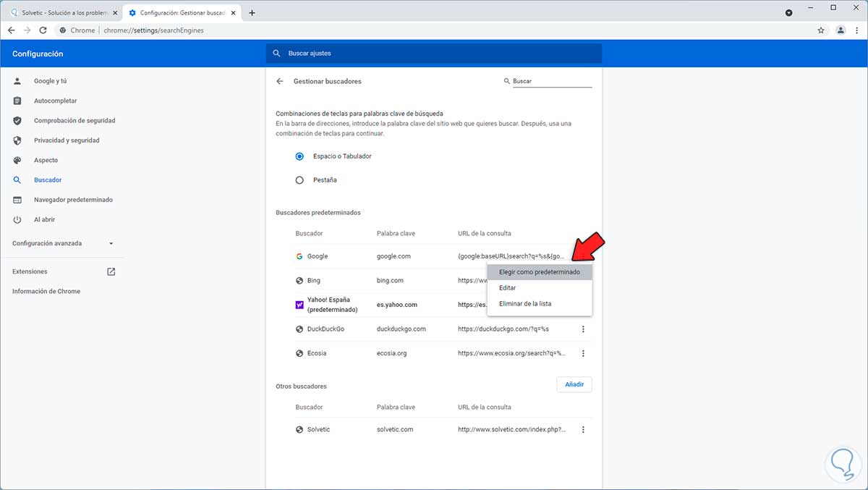Click the back arrow beside Gestionar buscadores
Screen dimensions: 868x490
coord(280,81)
